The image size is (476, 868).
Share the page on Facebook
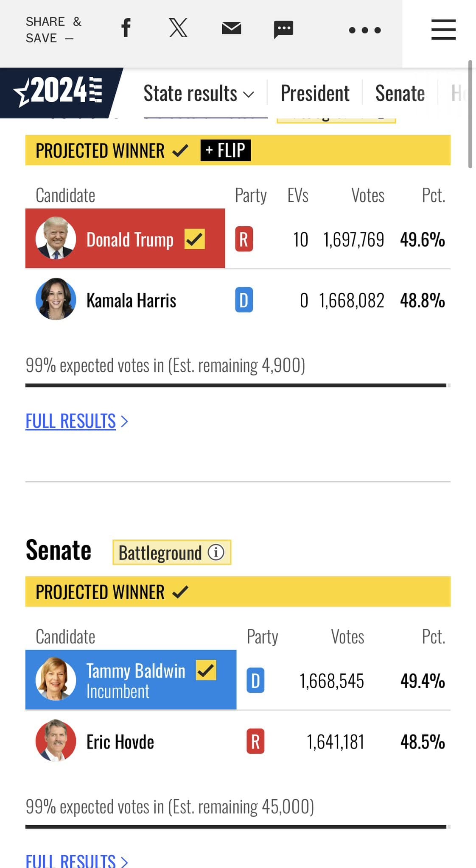point(126,29)
